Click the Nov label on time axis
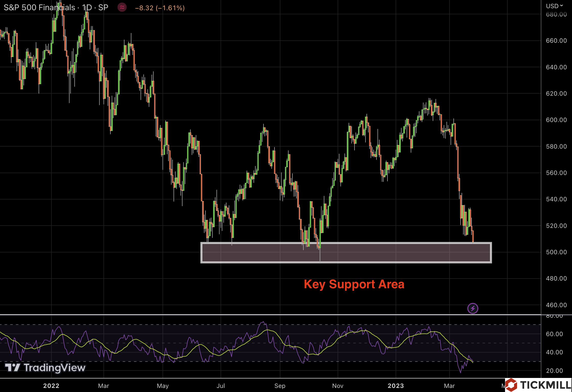Image resolution: width=572 pixels, height=392 pixels. point(338,386)
